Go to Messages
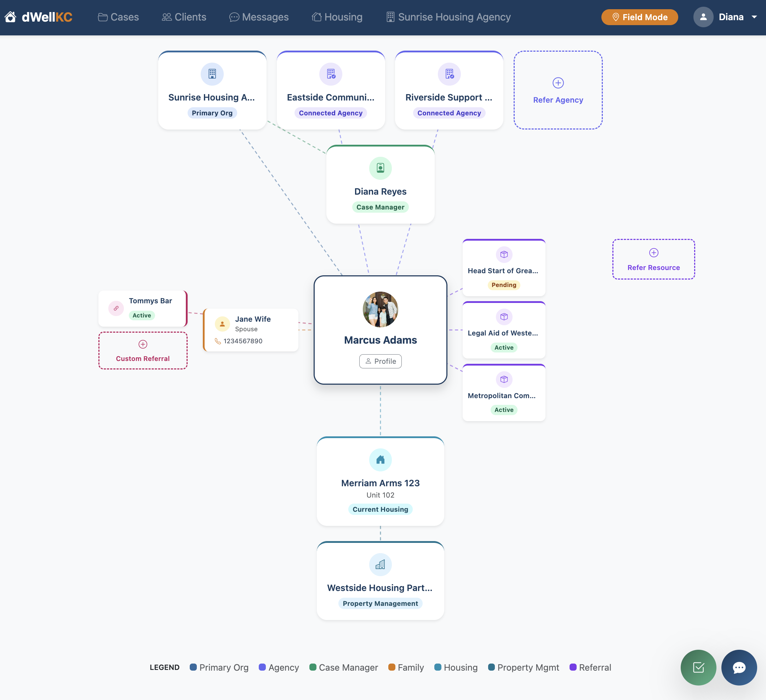Viewport: 766px width, 700px height. pos(259,17)
